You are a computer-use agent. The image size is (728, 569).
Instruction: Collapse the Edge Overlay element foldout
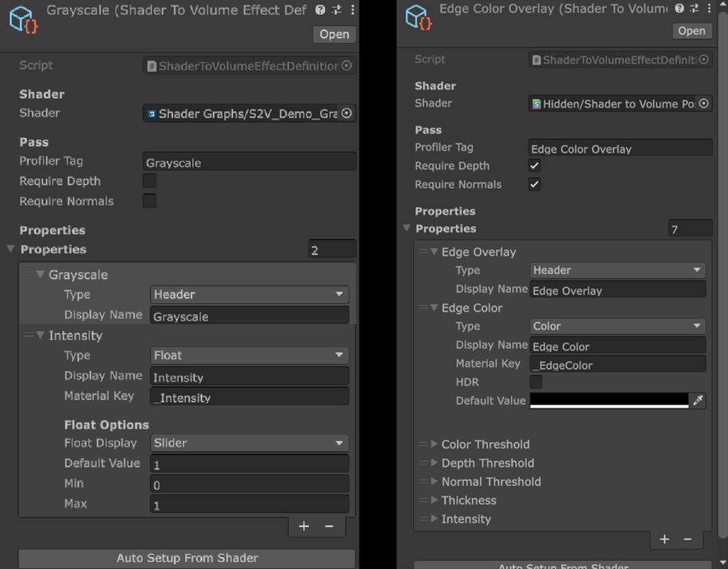point(434,252)
